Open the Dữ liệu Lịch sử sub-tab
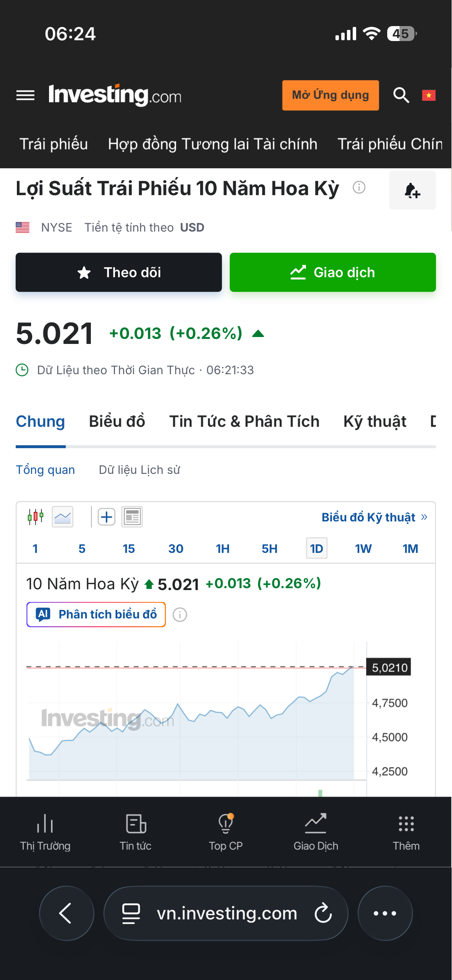 (x=140, y=470)
